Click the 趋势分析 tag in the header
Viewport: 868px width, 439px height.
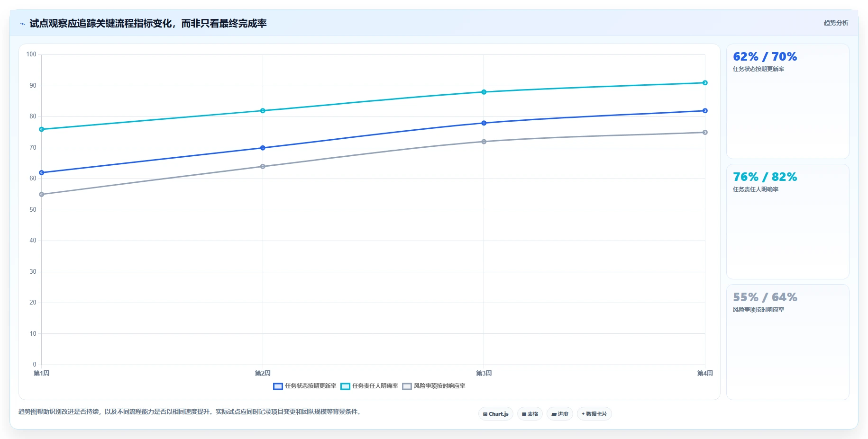tap(836, 23)
